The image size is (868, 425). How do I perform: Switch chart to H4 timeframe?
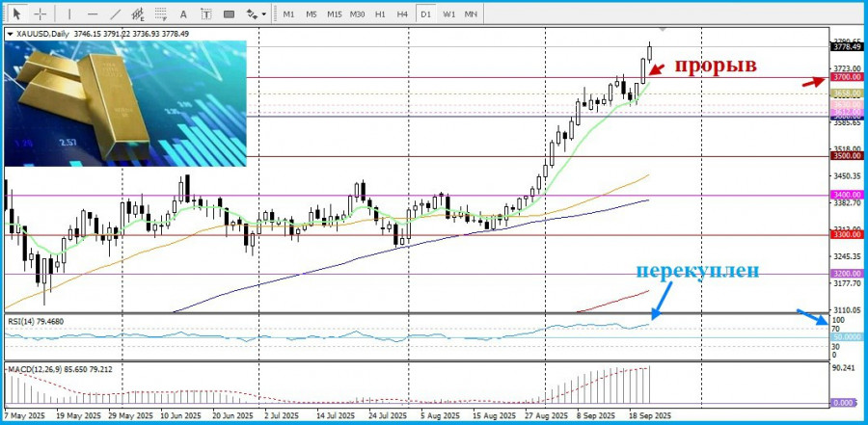(402, 13)
